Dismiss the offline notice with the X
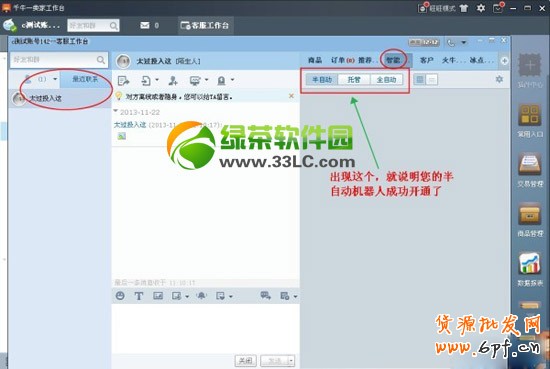The width and height of the screenshot is (550, 369). point(291,96)
